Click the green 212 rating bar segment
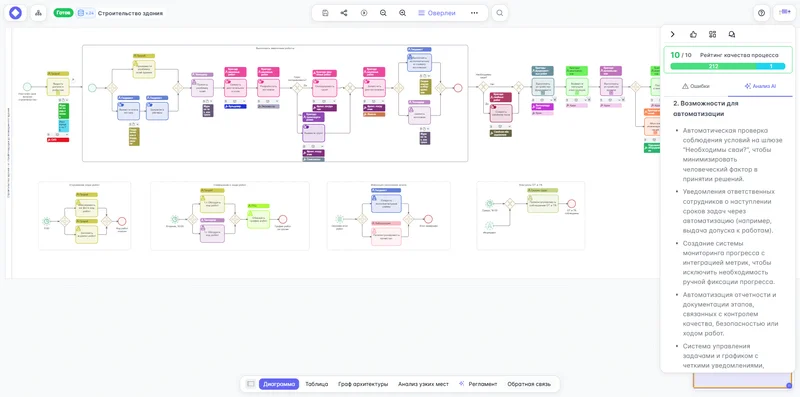Viewport: 800px width, 397px height. 713,66
